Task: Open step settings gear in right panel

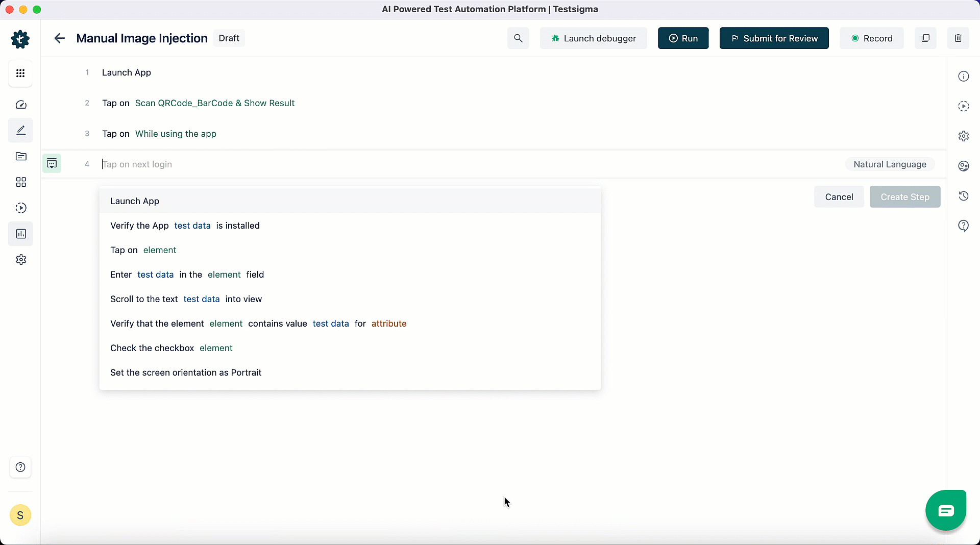Action: coord(964,136)
